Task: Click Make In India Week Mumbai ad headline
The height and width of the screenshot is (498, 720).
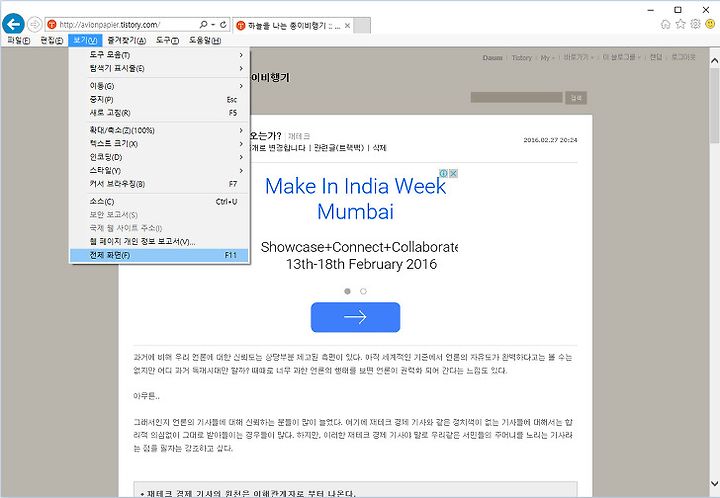Action: tap(355, 199)
